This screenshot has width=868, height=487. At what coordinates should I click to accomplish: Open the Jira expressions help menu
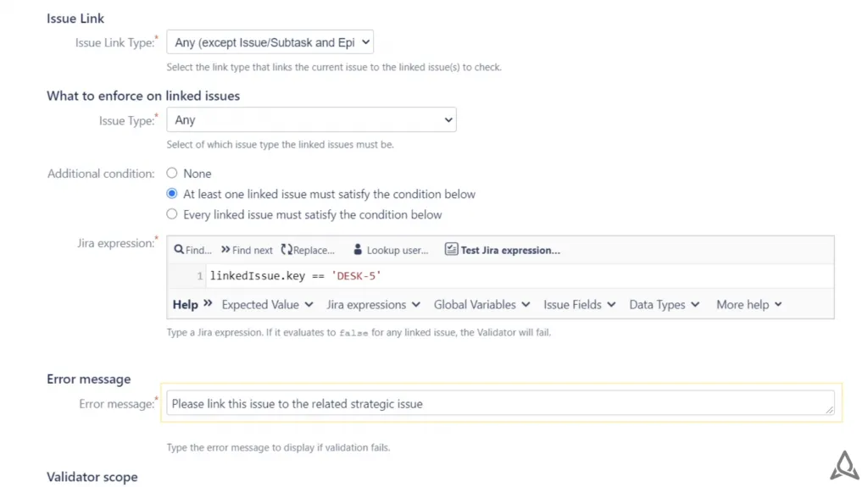(x=373, y=304)
